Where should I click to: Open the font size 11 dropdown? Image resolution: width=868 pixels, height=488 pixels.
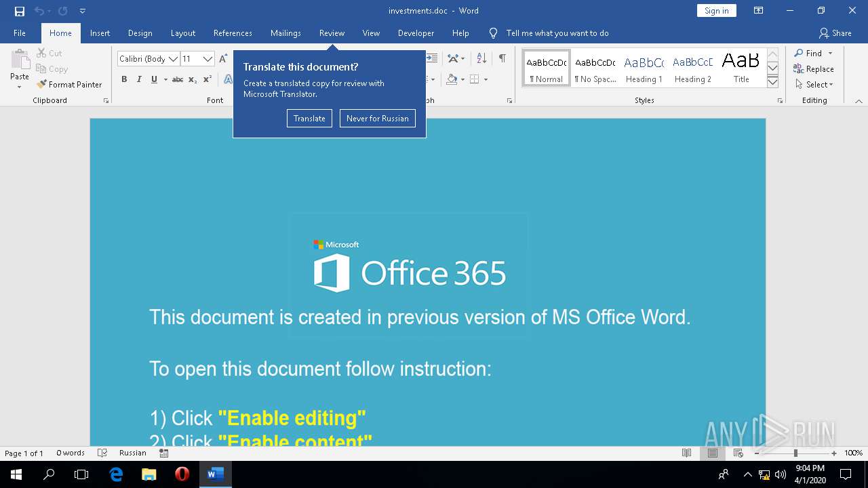208,59
